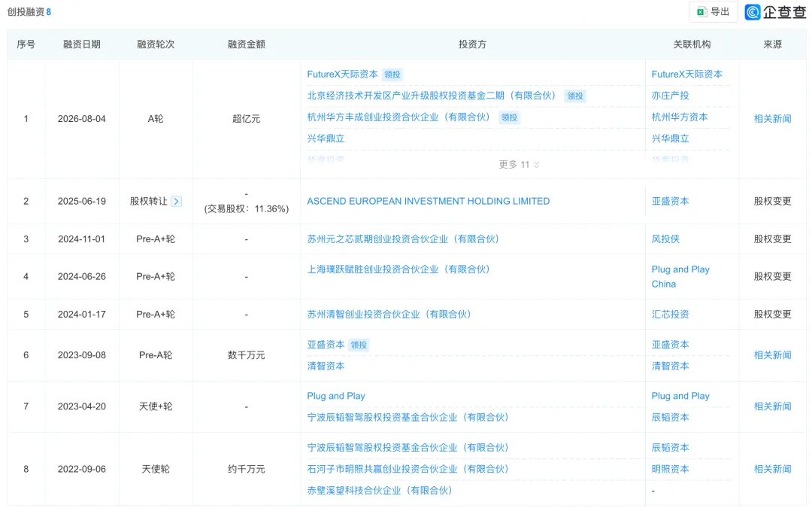This screenshot has height=508, width=812.
Task: Click 股权变更 source in row 2
Action: click(772, 201)
